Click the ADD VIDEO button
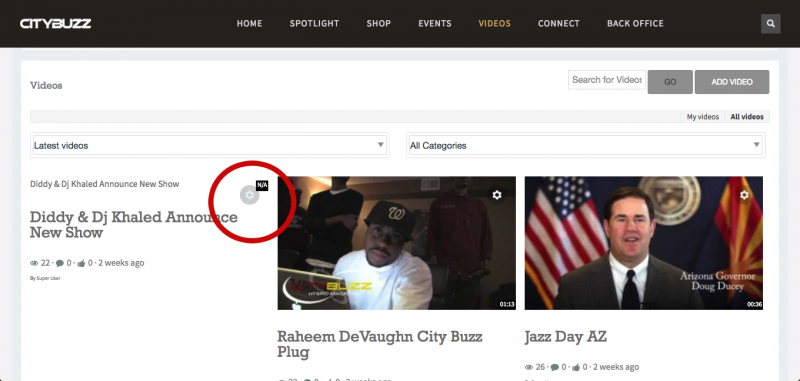This screenshot has height=381, width=800. click(x=732, y=82)
